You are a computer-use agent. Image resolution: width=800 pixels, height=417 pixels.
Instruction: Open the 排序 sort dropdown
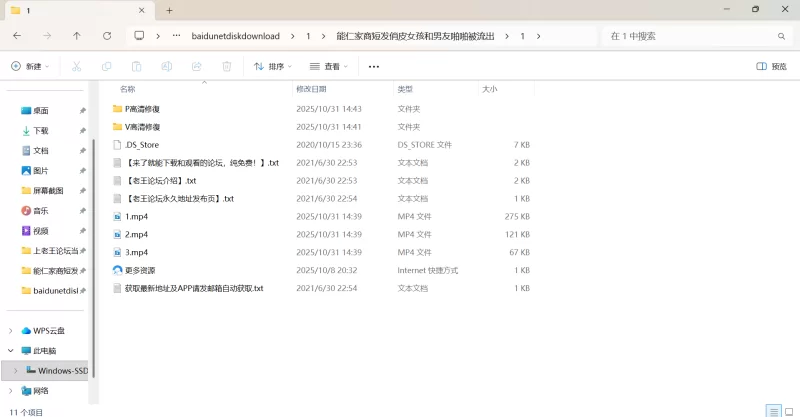coord(272,67)
